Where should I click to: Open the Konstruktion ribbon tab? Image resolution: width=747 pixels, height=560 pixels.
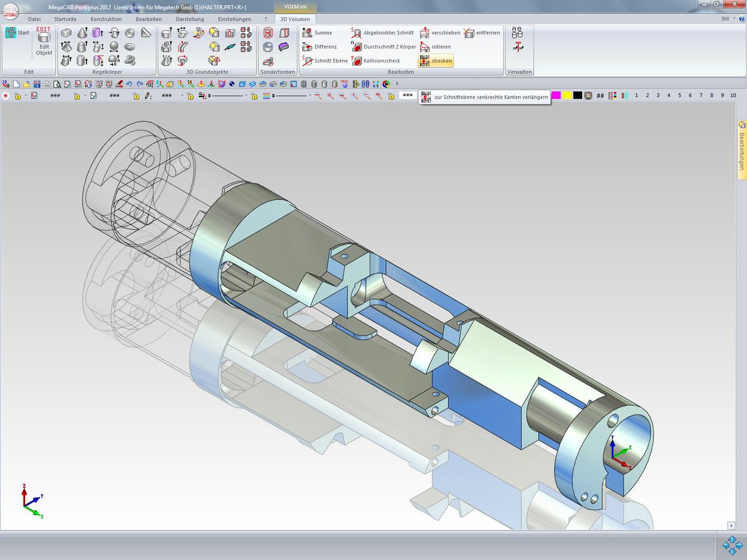[x=106, y=19]
